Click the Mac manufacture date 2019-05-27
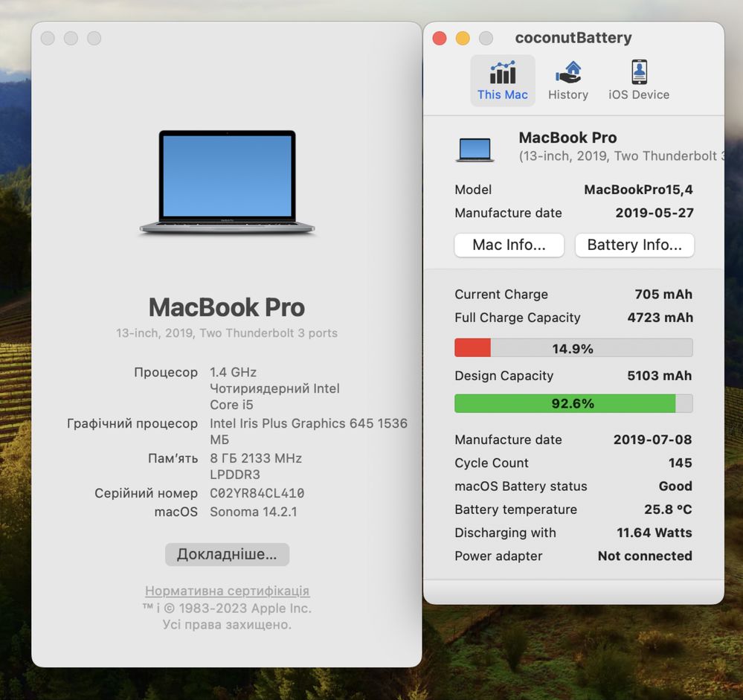Image resolution: width=743 pixels, height=700 pixels. click(x=654, y=213)
